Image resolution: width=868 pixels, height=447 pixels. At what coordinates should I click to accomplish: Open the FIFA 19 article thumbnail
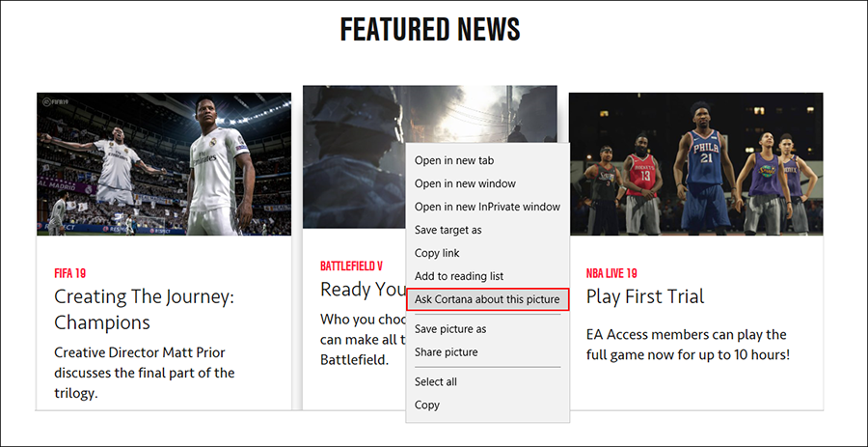coord(164,164)
